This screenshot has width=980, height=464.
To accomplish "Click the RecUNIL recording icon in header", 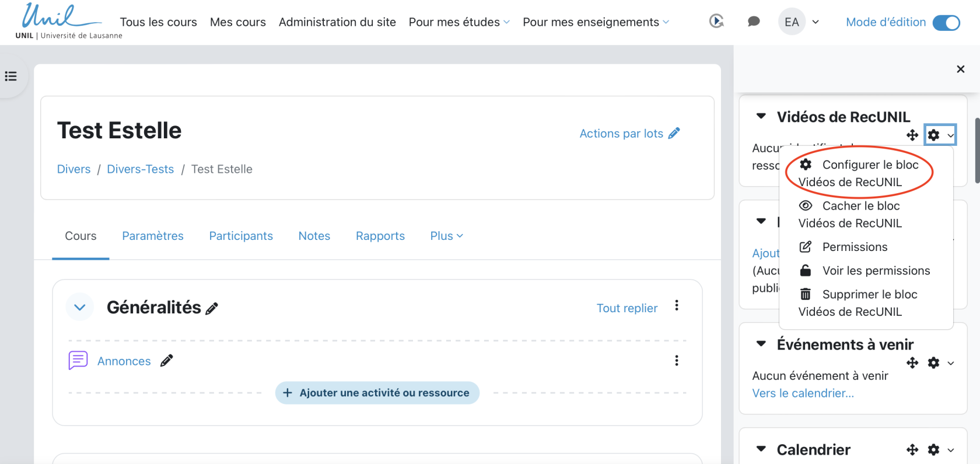I will (716, 22).
